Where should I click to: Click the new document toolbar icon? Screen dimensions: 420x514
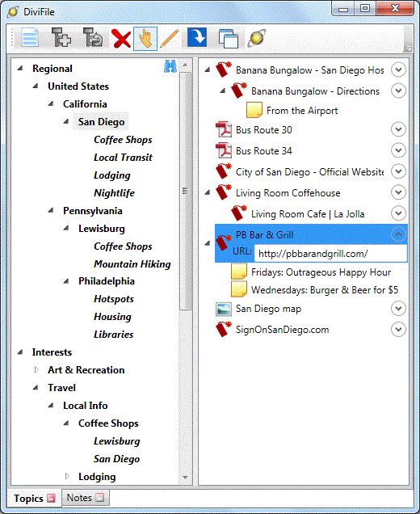30,38
